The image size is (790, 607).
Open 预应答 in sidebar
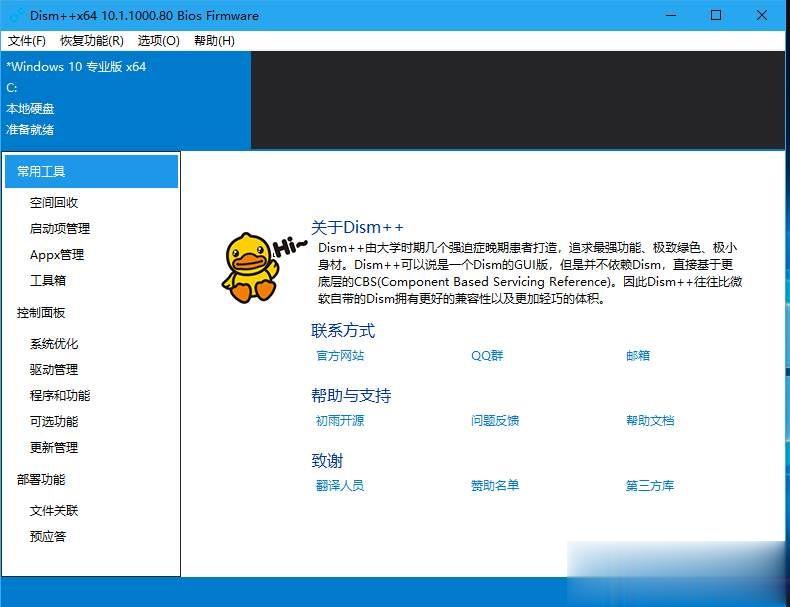(48, 536)
